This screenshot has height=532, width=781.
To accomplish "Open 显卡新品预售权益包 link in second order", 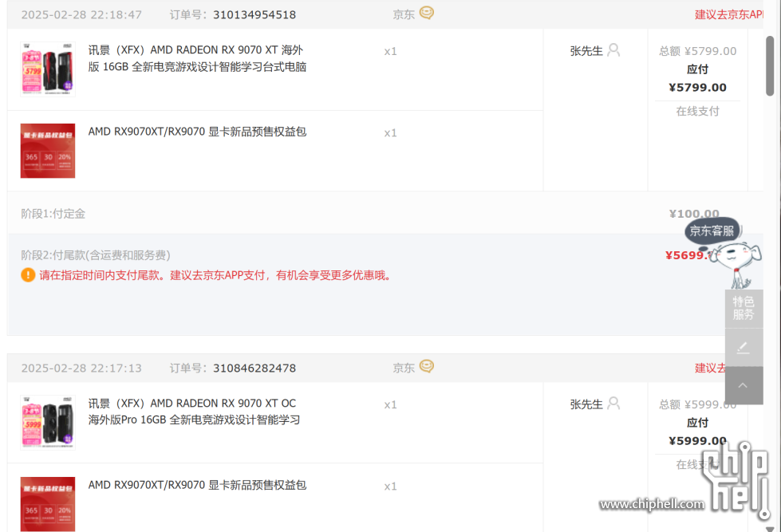I will [x=197, y=485].
